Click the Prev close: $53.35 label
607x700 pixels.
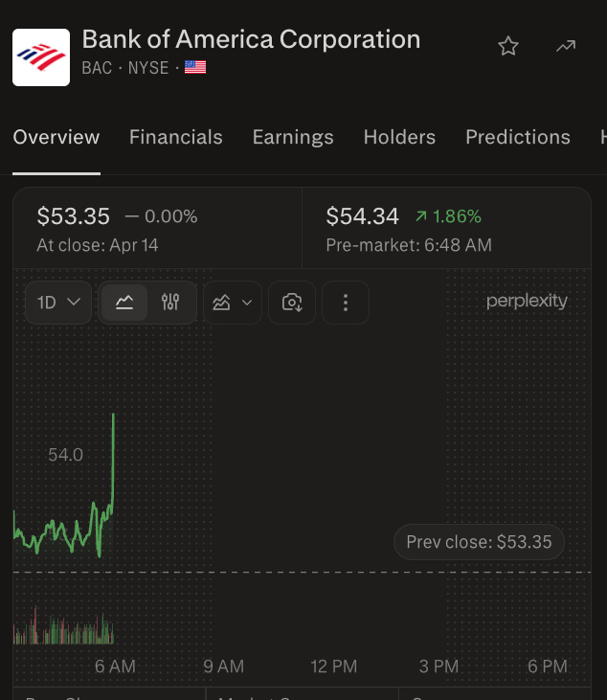tap(479, 542)
